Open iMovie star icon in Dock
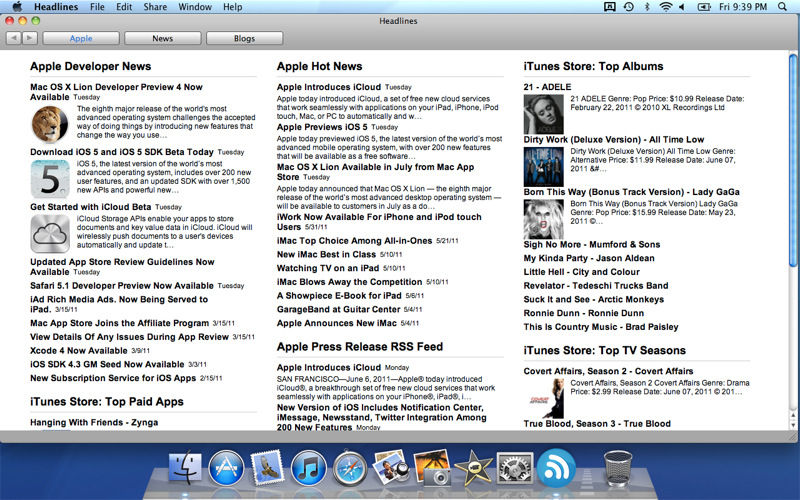Screen dimensions: 800x500 473,468
